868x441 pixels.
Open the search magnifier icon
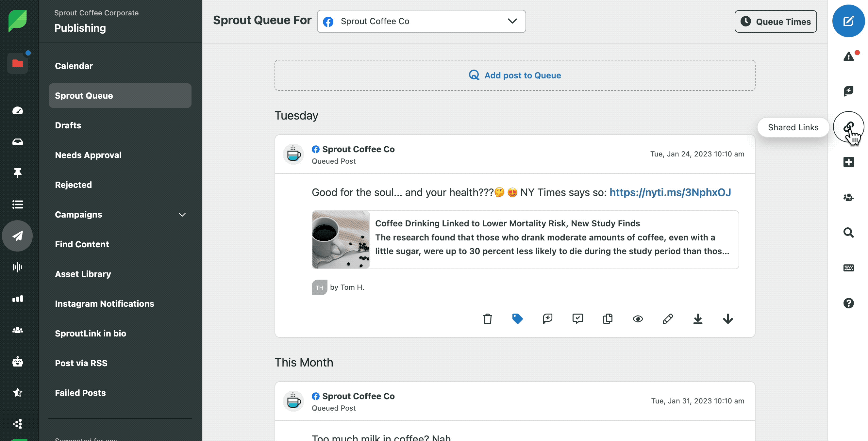pyautogui.click(x=848, y=233)
